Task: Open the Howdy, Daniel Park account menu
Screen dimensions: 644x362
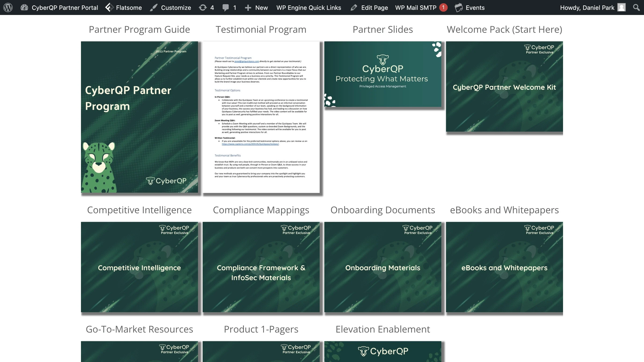Action: tap(587, 7)
